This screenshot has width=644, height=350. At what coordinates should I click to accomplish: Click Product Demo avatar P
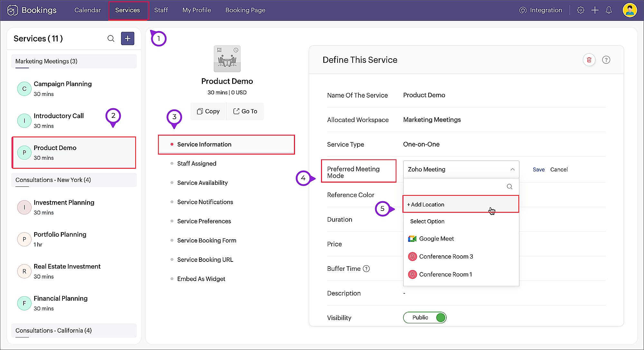tap(24, 153)
